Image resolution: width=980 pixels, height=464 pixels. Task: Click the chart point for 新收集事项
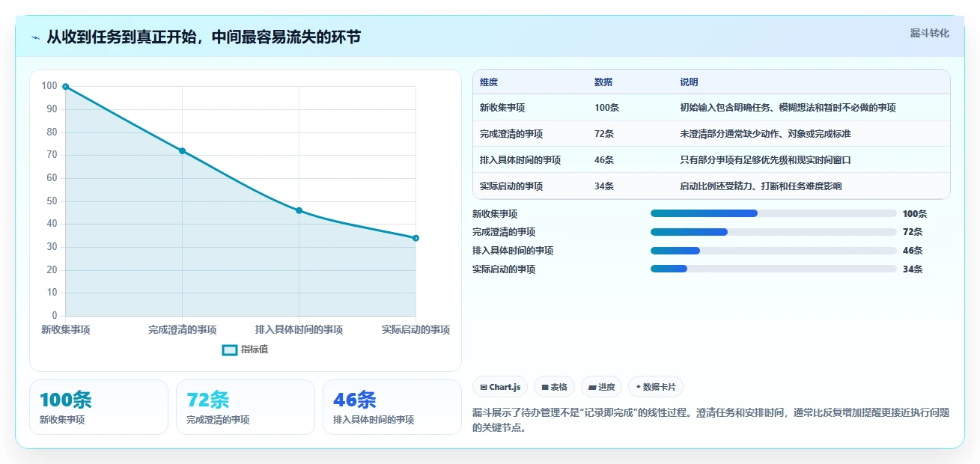66,87
